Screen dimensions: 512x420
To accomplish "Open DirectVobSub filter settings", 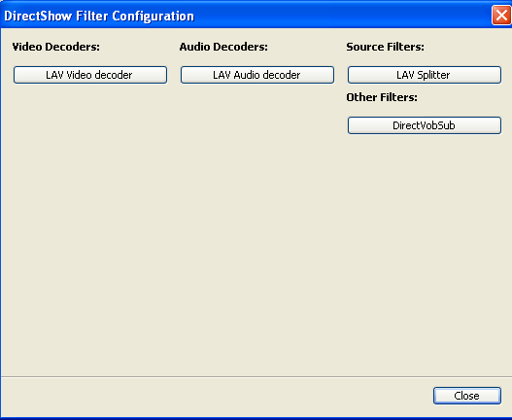I will (425, 125).
